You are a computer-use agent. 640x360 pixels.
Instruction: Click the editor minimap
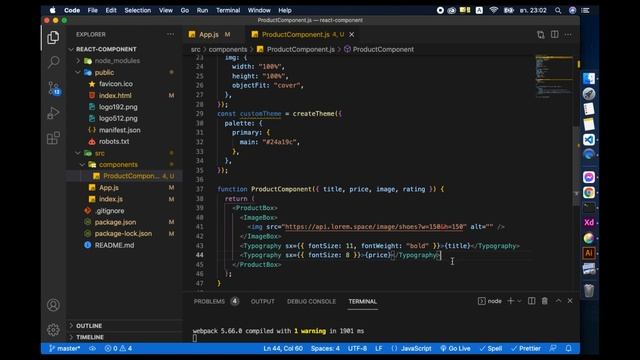(554, 77)
